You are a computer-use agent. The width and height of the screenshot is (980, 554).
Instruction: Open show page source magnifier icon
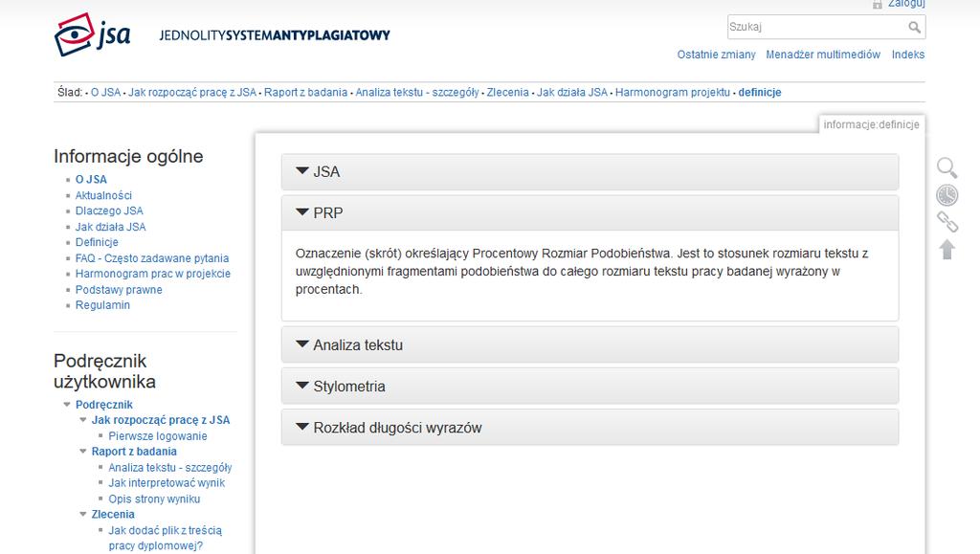pyautogui.click(x=947, y=168)
